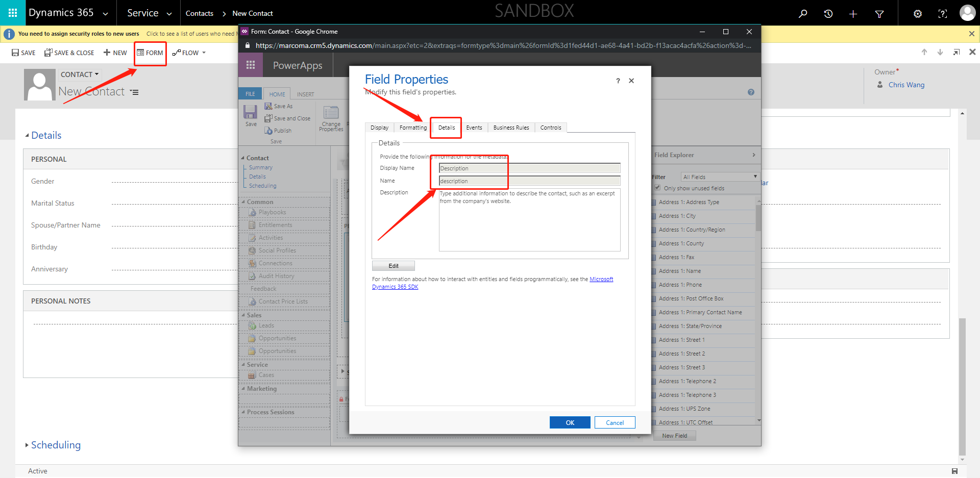Viewport: 980px width, 478px height.
Task: Click the down arrow next record icon
Action: (x=940, y=52)
